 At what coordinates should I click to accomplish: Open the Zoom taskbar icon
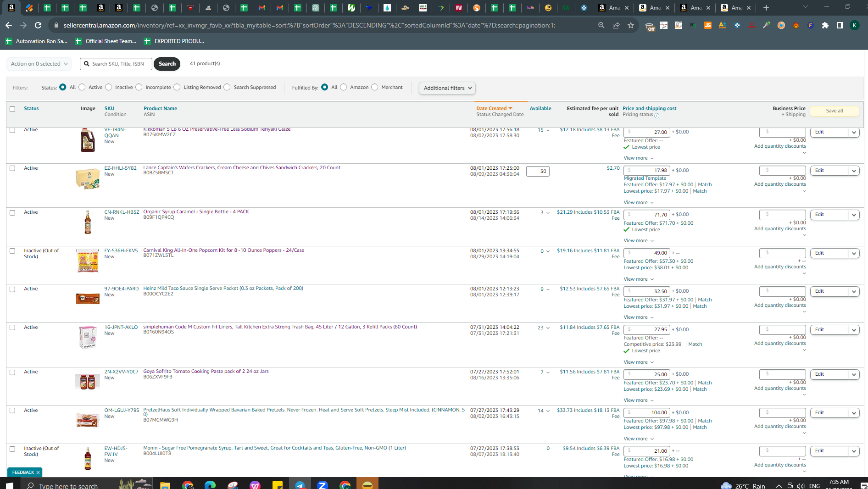click(x=323, y=485)
